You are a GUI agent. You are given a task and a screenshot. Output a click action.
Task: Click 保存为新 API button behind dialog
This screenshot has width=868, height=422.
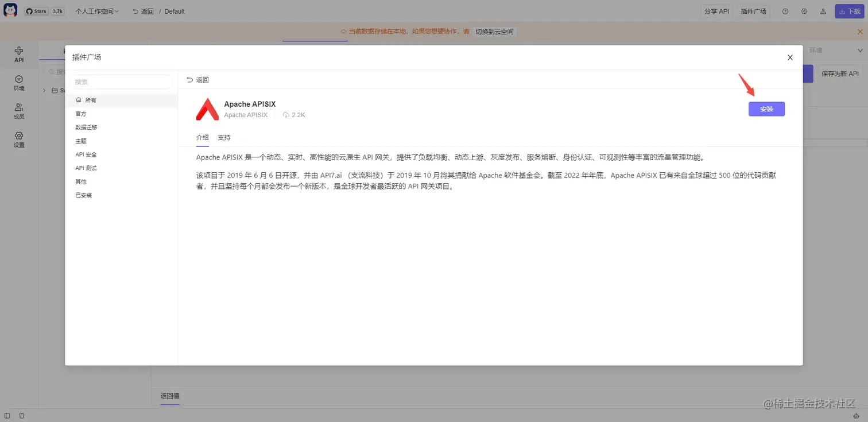pyautogui.click(x=840, y=73)
